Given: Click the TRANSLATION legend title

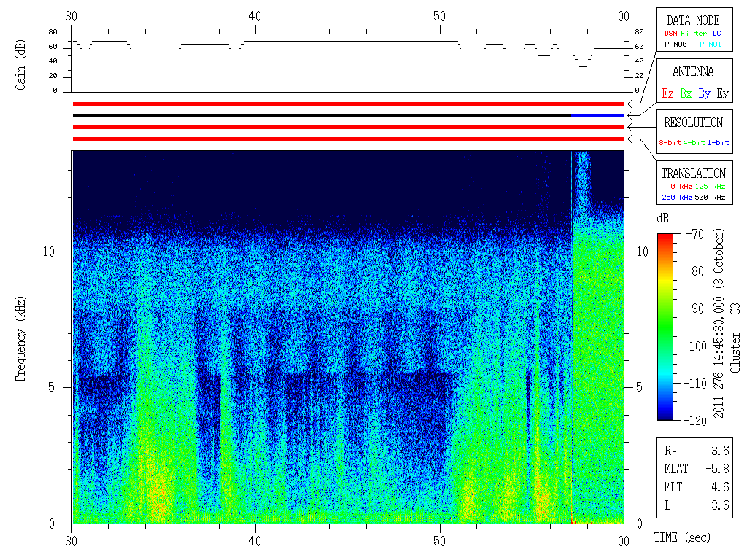Looking at the screenshot, I should [693, 174].
